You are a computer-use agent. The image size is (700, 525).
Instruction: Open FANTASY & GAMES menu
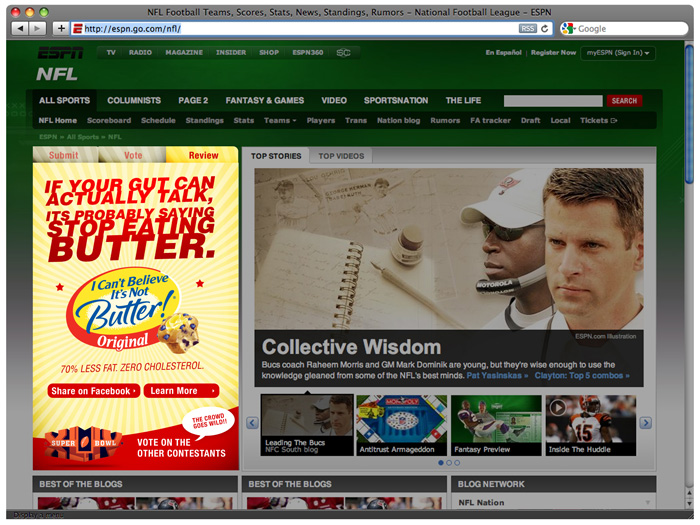pyautogui.click(x=265, y=100)
